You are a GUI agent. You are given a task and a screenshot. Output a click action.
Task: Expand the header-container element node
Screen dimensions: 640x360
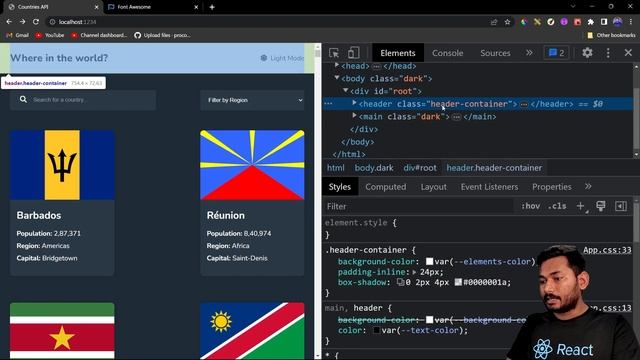pyautogui.click(x=354, y=103)
